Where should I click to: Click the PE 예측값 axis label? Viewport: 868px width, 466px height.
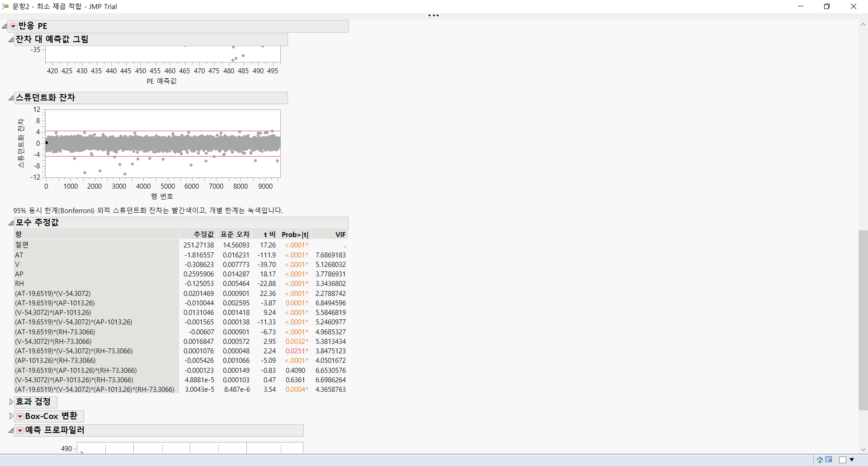161,81
